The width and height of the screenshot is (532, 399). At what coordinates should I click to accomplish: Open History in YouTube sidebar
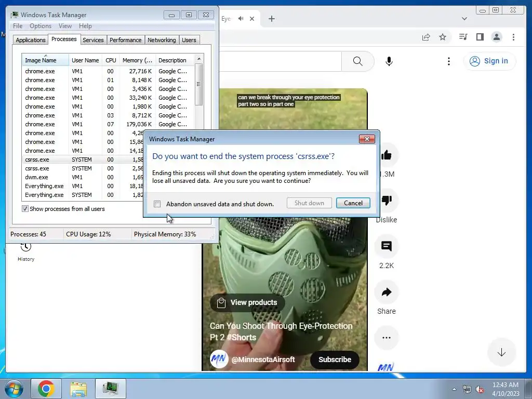pyautogui.click(x=26, y=251)
